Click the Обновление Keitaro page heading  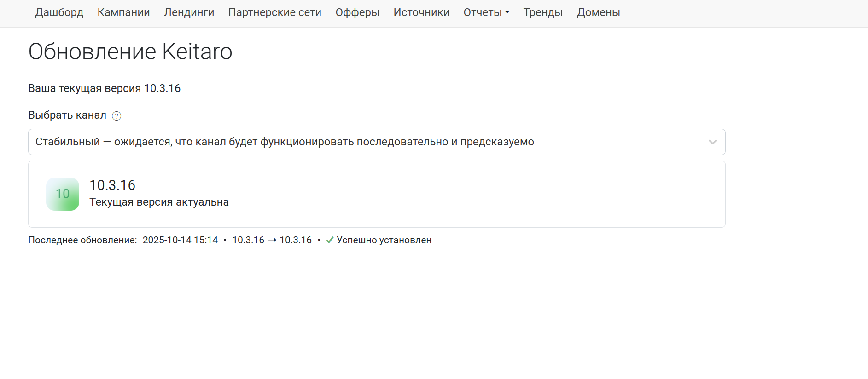tap(130, 52)
